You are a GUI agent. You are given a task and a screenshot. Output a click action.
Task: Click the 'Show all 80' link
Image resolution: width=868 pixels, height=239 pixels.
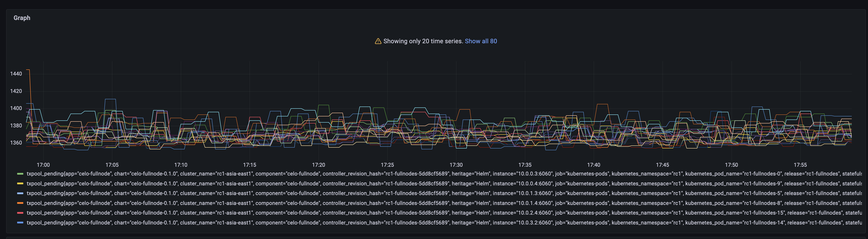pos(481,41)
